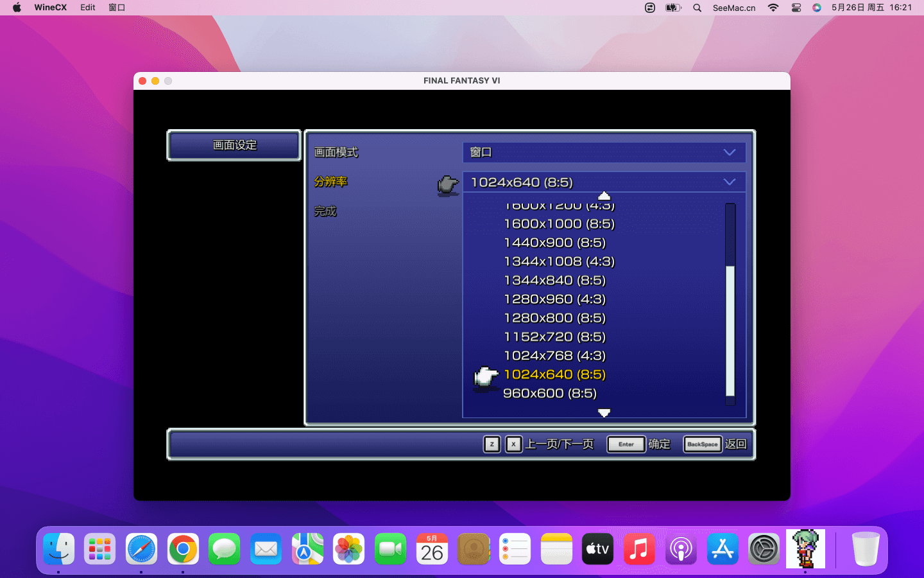Click the X key next page icon
This screenshot has height=578, width=924.
coord(513,444)
